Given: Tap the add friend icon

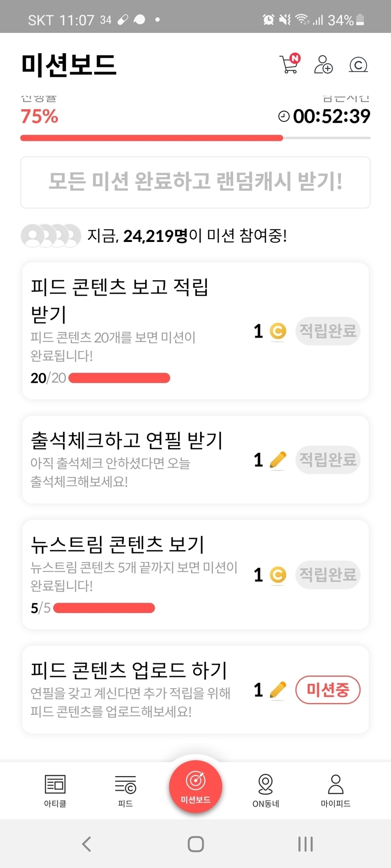Looking at the screenshot, I should tap(323, 64).
